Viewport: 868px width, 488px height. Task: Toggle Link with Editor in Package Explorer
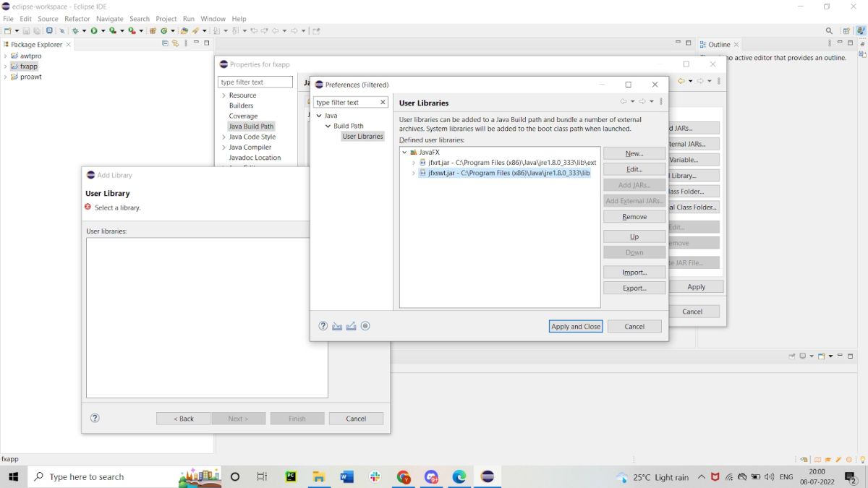[175, 43]
